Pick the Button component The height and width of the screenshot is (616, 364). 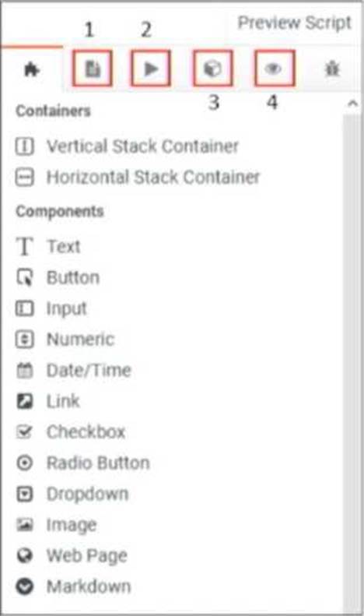(58, 278)
